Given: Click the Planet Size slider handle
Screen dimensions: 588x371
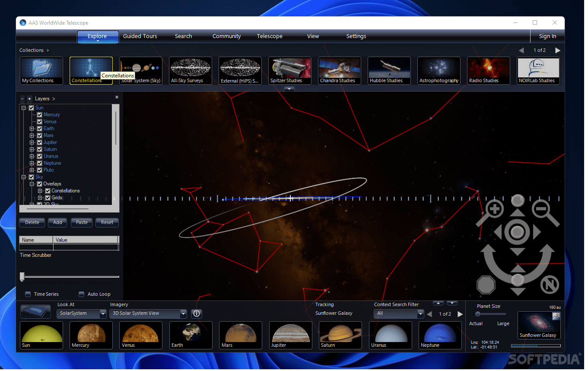Looking at the screenshot, I should click(x=478, y=314).
